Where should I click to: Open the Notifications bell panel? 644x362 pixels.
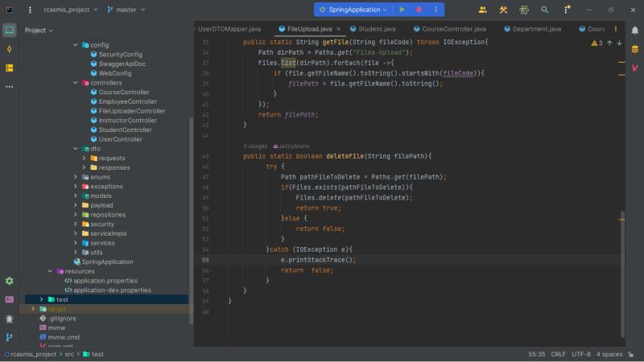tap(634, 29)
